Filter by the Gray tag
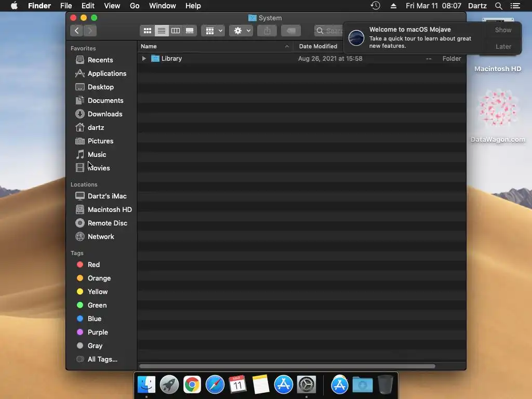Screen dimensions: 532x399 [x=95, y=345]
